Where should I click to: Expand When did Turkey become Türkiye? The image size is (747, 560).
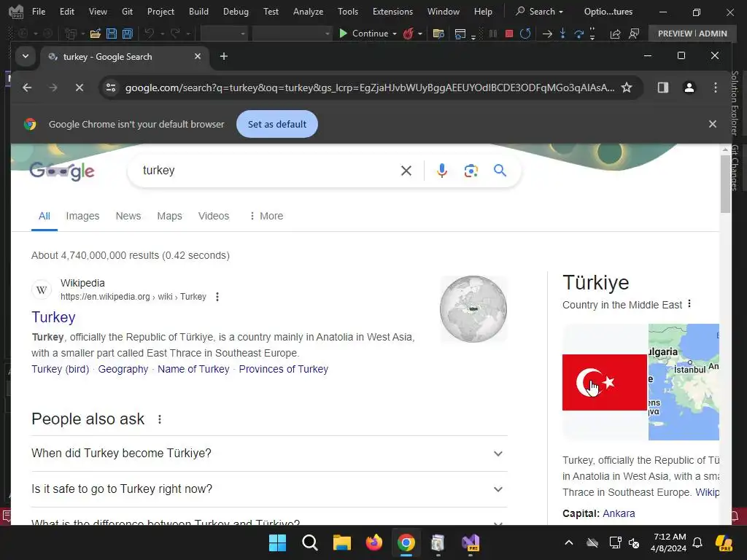coord(269,454)
